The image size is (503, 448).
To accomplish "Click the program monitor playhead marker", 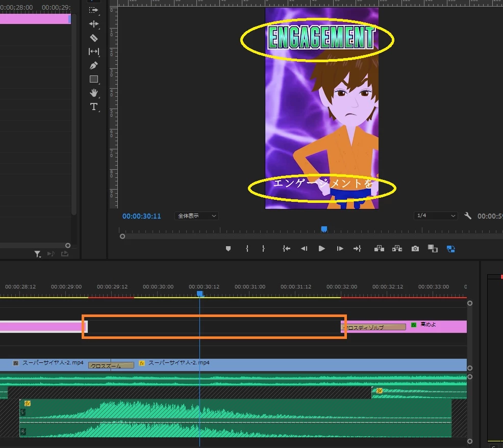I will click(324, 229).
